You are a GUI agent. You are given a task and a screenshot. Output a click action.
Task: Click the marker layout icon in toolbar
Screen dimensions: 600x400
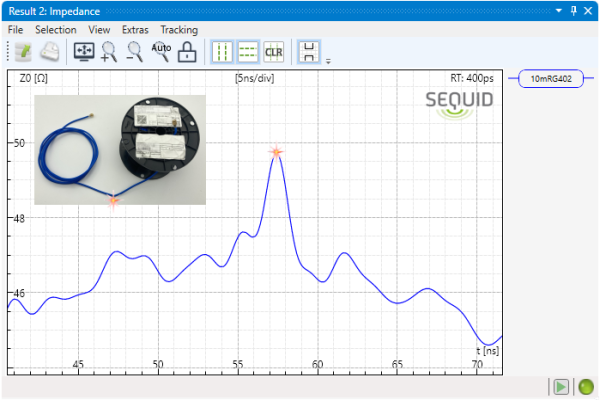pos(310,52)
